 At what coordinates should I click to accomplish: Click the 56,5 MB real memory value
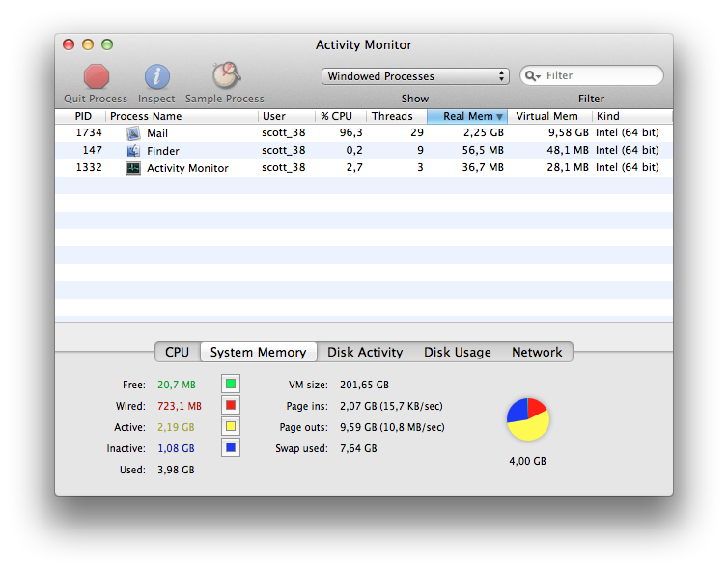pyautogui.click(x=483, y=150)
